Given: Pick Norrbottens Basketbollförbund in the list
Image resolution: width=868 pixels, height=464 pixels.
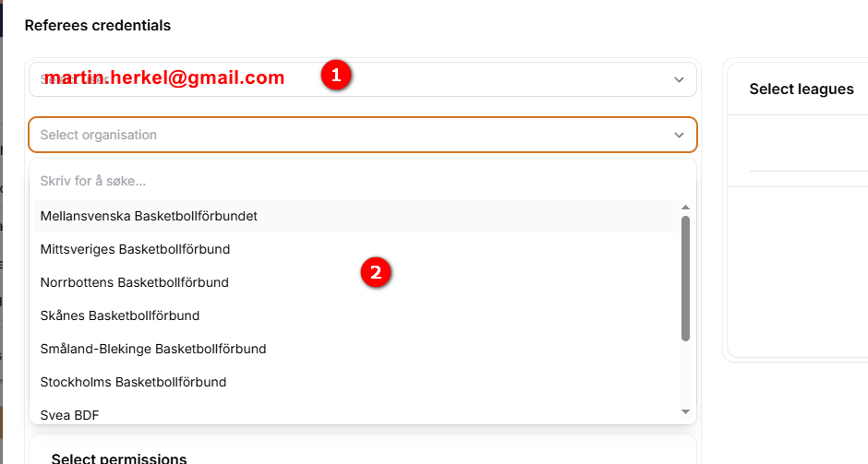Looking at the screenshot, I should tap(134, 282).
